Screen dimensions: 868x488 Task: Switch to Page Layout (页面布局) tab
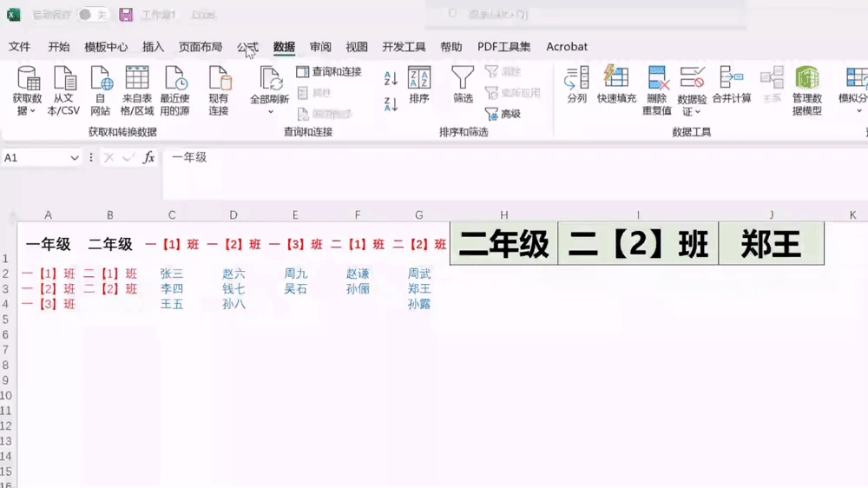pos(201,47)
